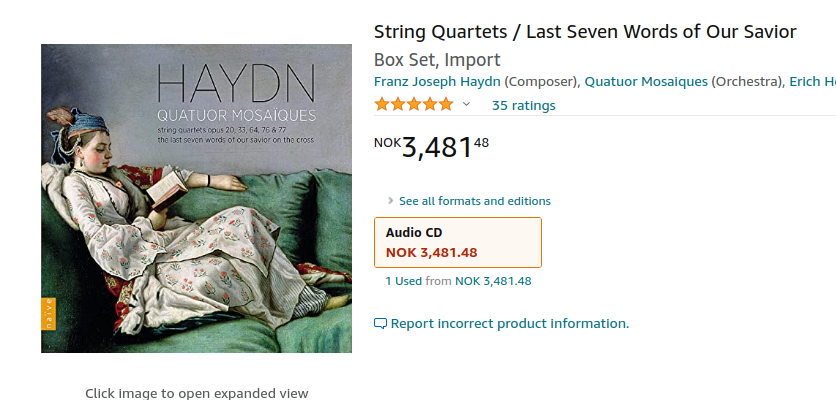The height and width of the screenshot is (400, 836).
Task: Open the rating breakdown chevron beside stars
Action: tap(466, 105)
